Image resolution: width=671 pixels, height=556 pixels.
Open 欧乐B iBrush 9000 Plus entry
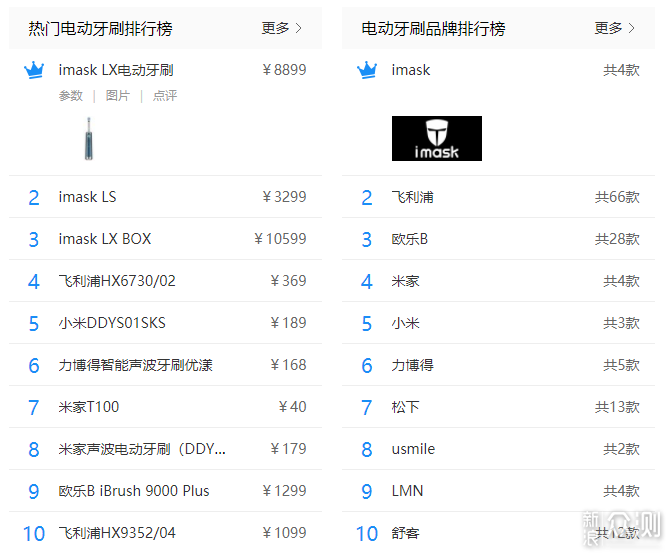134,491
